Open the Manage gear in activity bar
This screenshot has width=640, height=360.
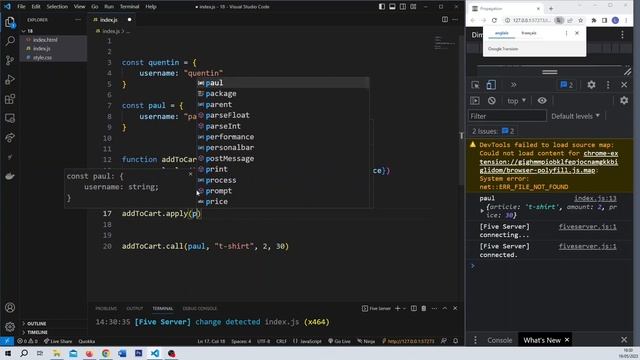pyautogui.click(x=10, y=327)
